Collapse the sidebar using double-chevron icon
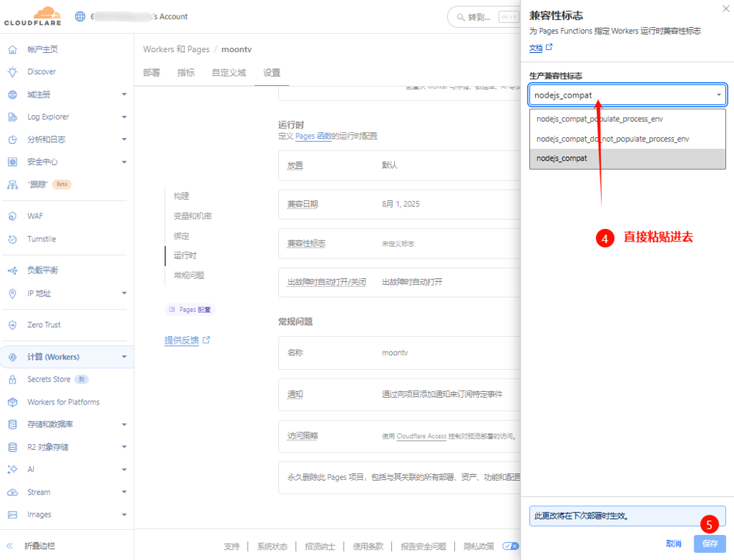 point(10,546)
